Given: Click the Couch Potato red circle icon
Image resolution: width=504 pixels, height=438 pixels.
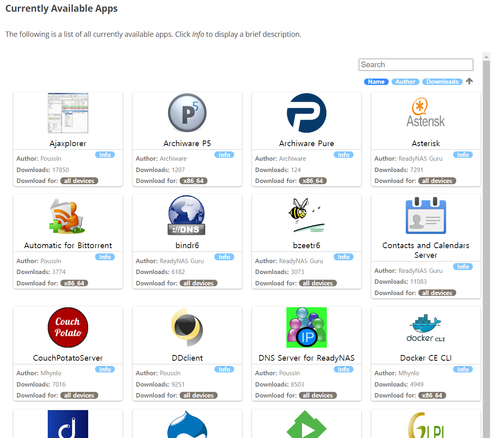Looking at the screenshot, I should pos(68,327).
